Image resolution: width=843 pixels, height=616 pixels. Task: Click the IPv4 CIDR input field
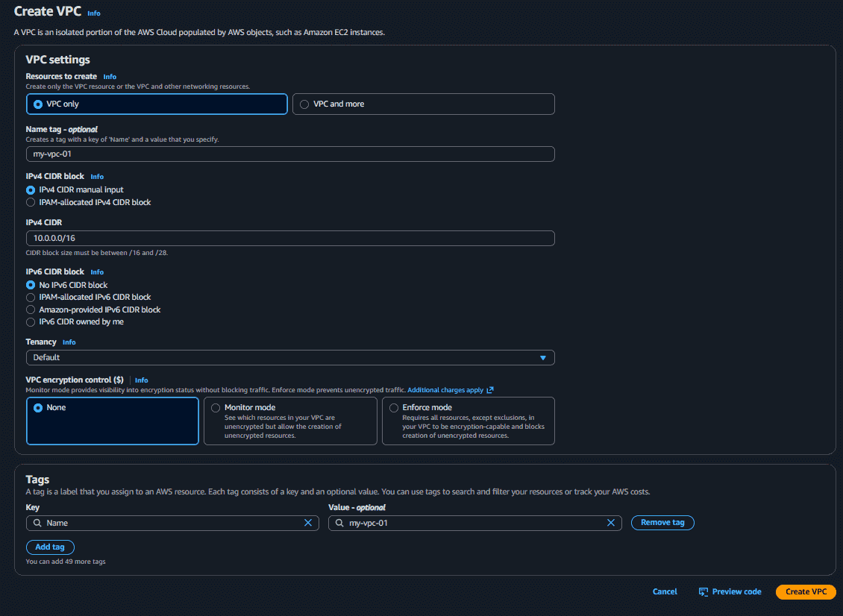click(x=290, y=238)
